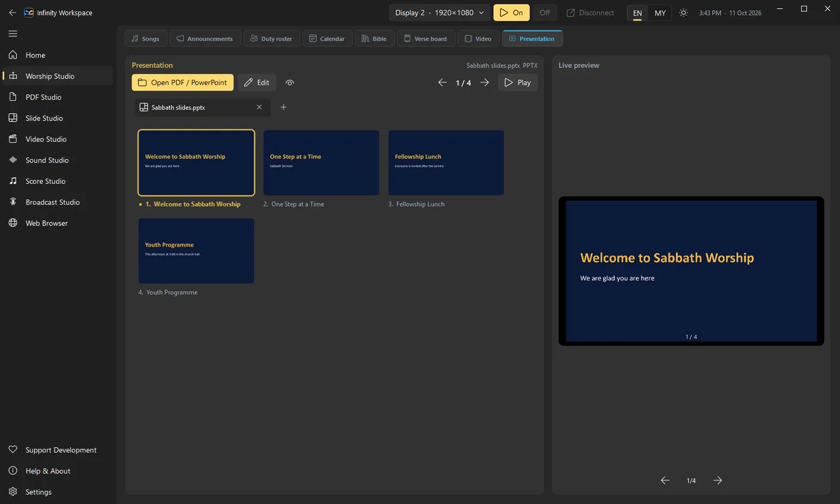
Task: Toggle the light/dark theme sun icon
Action: [683, 13]
